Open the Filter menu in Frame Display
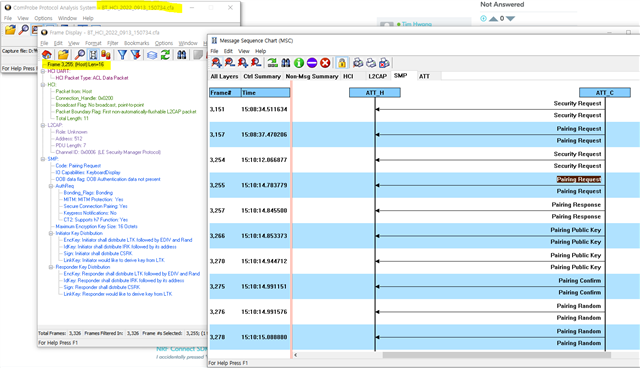Viewport: 640px width, 368px height. 113,43
